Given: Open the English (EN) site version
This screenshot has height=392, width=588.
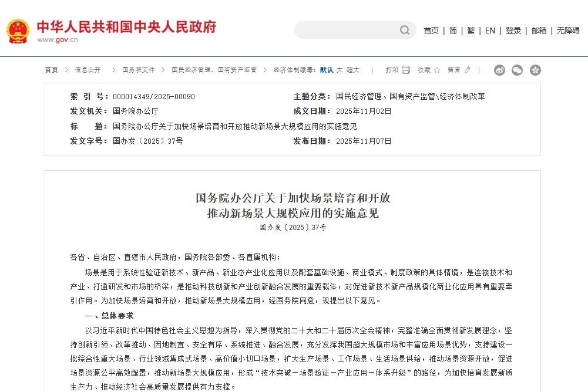Looking at the screenshot, I should point(490,31).
